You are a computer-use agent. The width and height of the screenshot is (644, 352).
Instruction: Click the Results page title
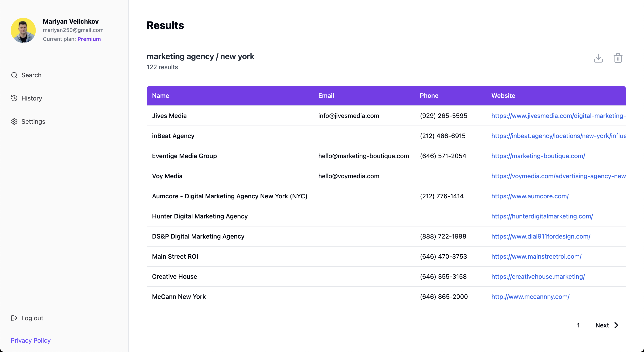[165, 25]
